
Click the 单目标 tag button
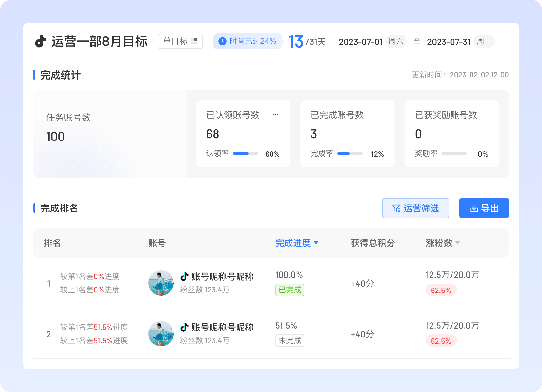180,41
